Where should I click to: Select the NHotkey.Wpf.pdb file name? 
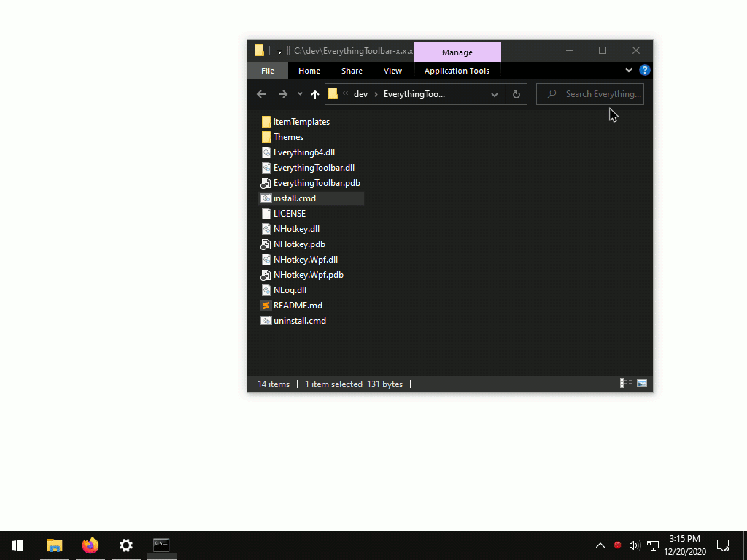(309, 275)
